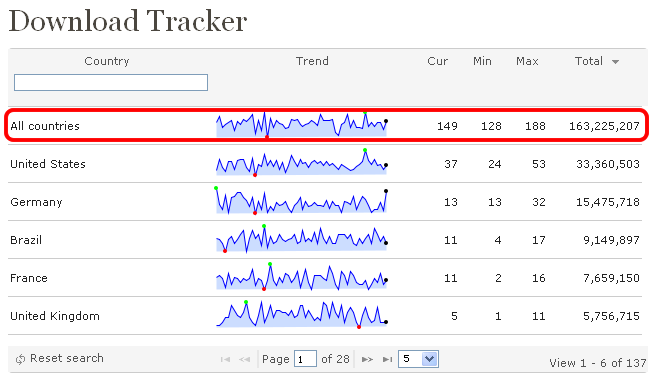Select the All countries row label

(45, 126)
